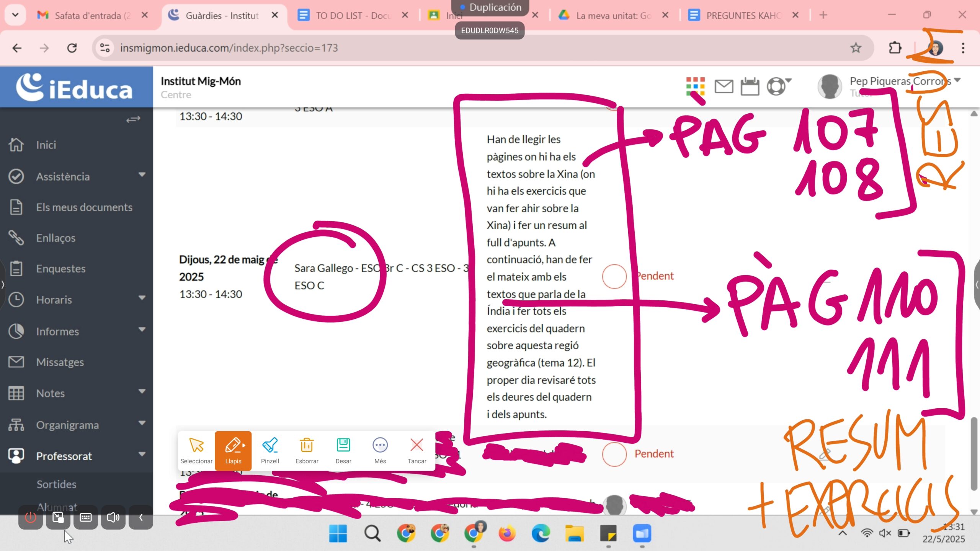Open the Més options button
980x551 pixels.
point(380,450)
